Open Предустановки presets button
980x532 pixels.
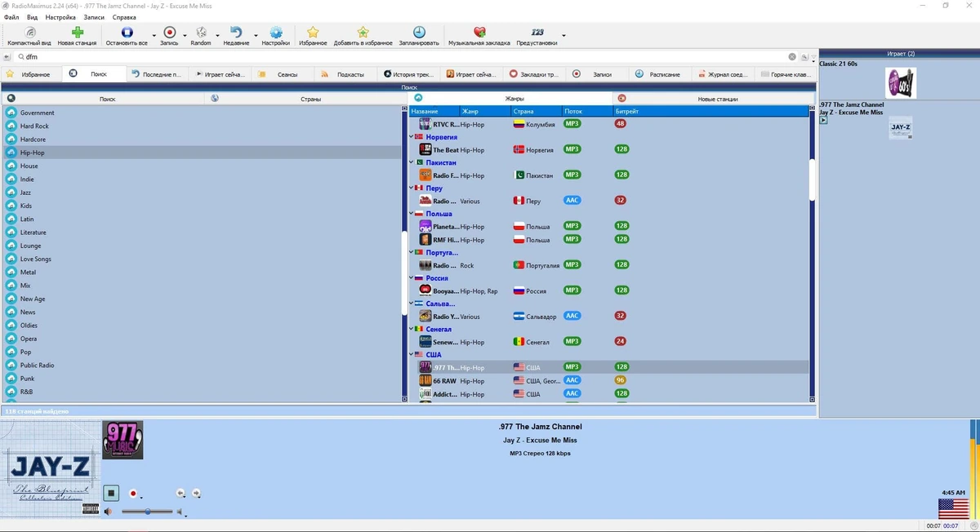pos(537,36)
